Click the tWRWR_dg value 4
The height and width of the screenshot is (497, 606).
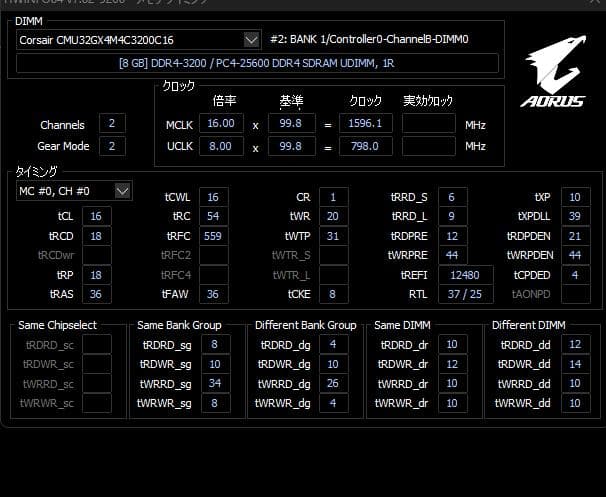[334, 403]
